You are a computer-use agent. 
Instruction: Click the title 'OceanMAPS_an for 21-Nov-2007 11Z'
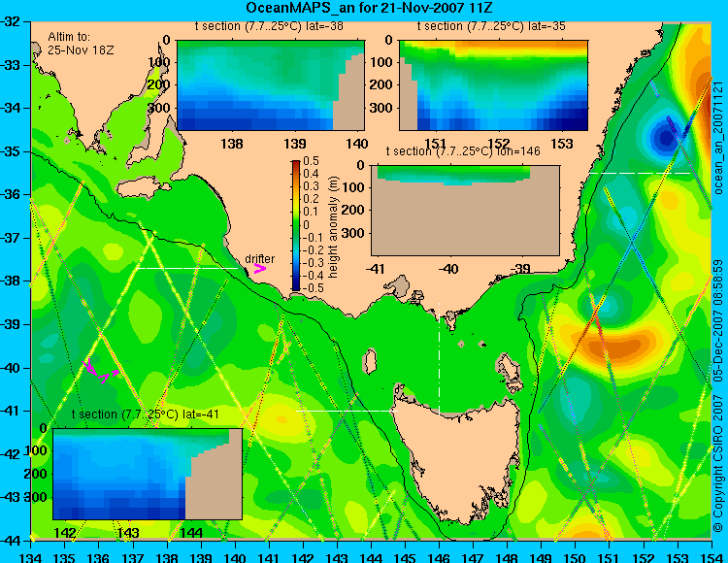369,8
